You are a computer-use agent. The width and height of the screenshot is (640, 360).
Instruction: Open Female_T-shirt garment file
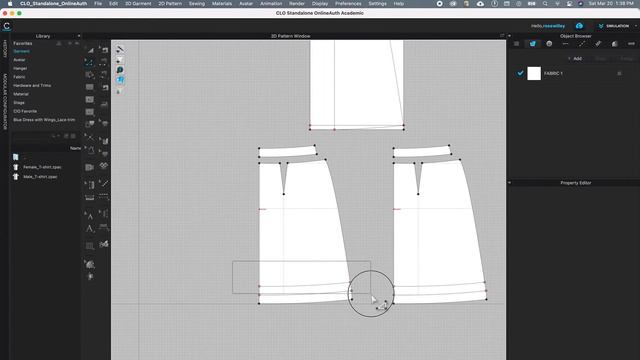click(x=42, y=167)
